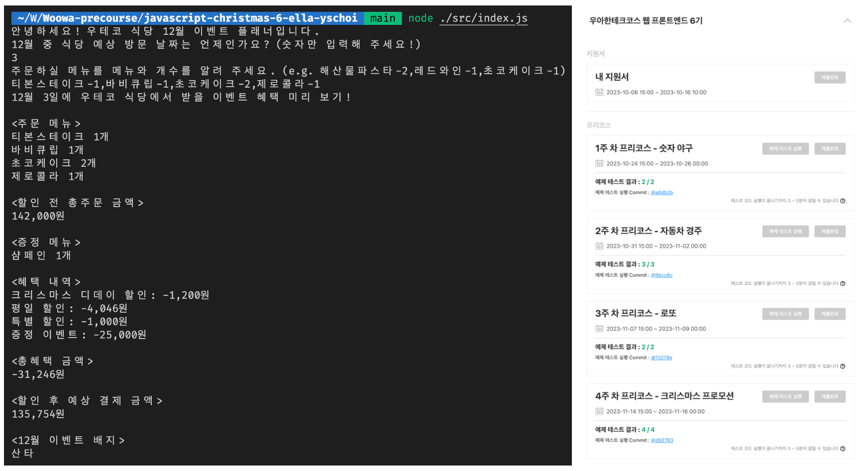Click test result 3 / 3 in 자동차 경주 card
Screen dimensions: 868x471
648,265
